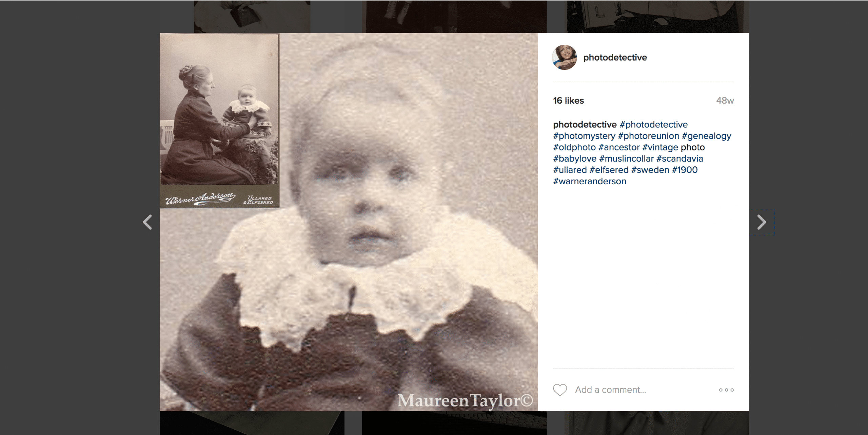The height and width of the screenshot is (435, 868).
Task: Open photodetective profile avatar
Action: click(565, 57)
